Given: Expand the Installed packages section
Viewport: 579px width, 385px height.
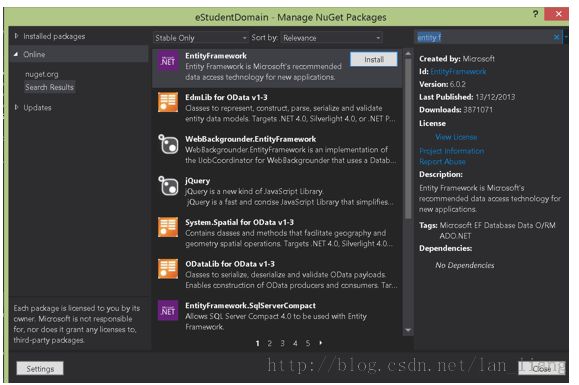Looking at the screenshot, I should tap(16, 36).
